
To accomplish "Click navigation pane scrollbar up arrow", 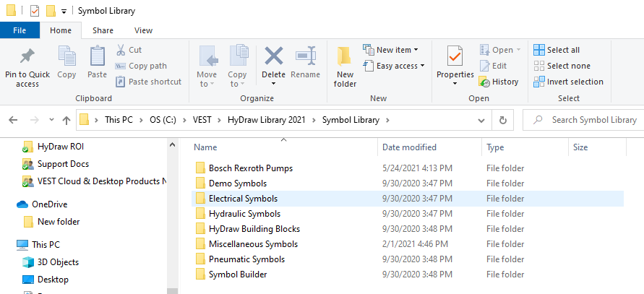I will coord(173,144).
